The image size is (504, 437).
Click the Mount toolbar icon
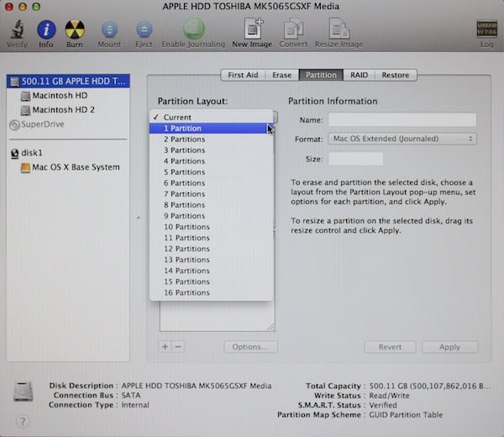pos(109,29)
